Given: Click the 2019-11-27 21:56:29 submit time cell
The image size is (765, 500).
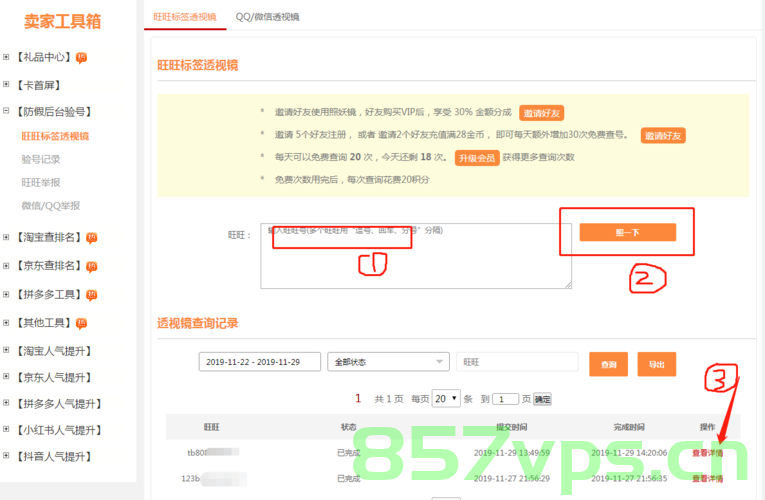Looking at the screenshot, I should coord(511,479).
